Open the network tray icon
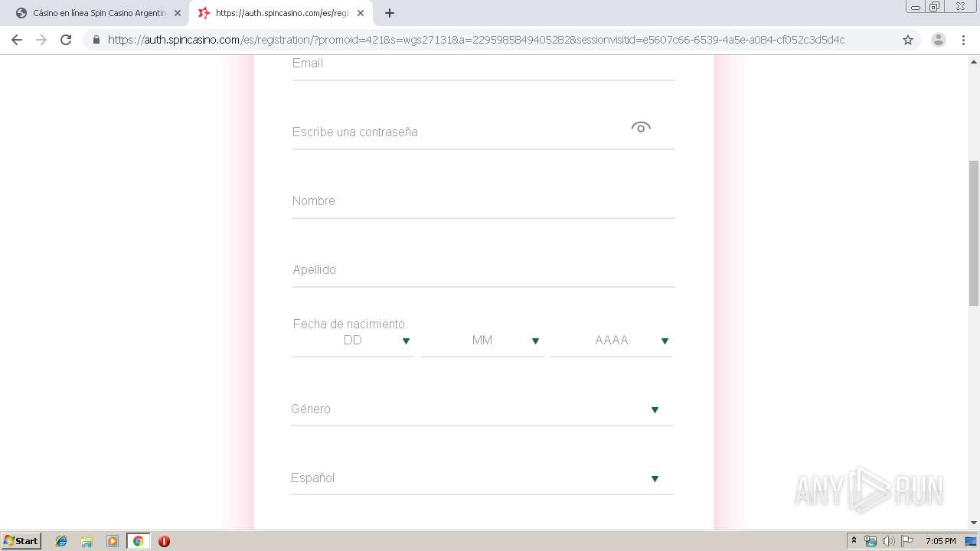The width and height of the screenshot is (980, 551). click(x=871, y=541)
